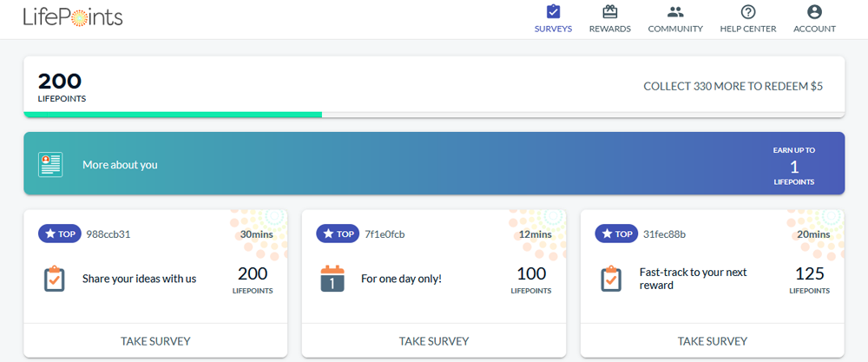Go to the ACCOUNT tab label
This screenshot has height=362, width=868.
point(814,29)
